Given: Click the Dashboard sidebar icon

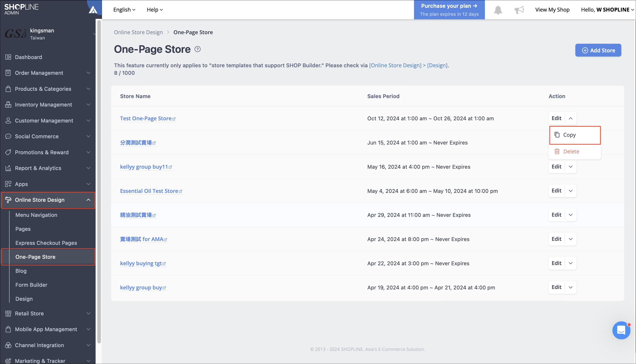Looking at the screenshot, I should 8,57.
